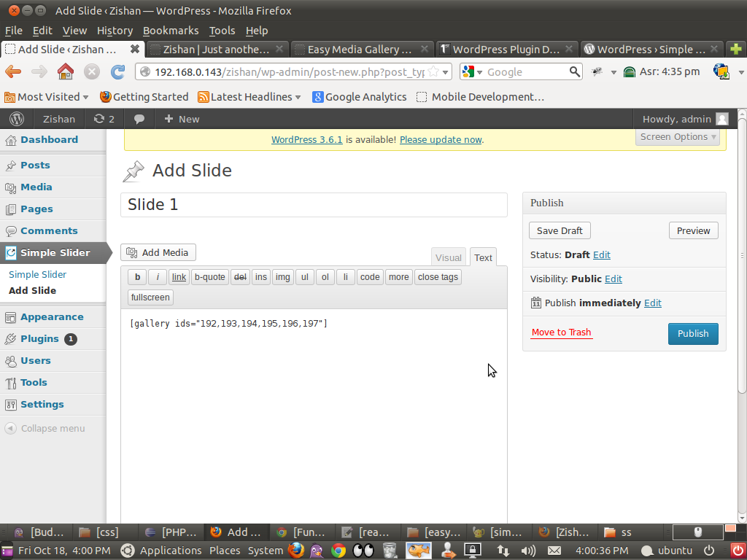Edit the Public visibility setting
Image resolution: width=747 pixels, height=560 pixels.
point(613,279)
